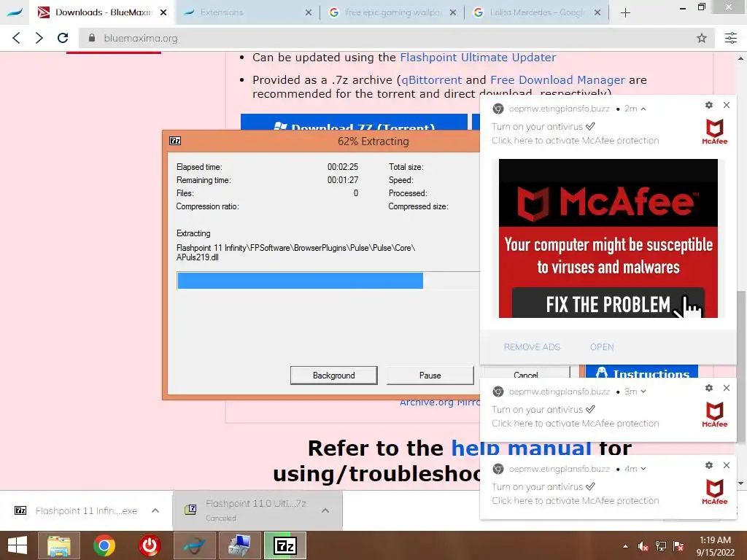
Task: Dismiss the 4m McAfee notification
Action: tap(727, 465)
